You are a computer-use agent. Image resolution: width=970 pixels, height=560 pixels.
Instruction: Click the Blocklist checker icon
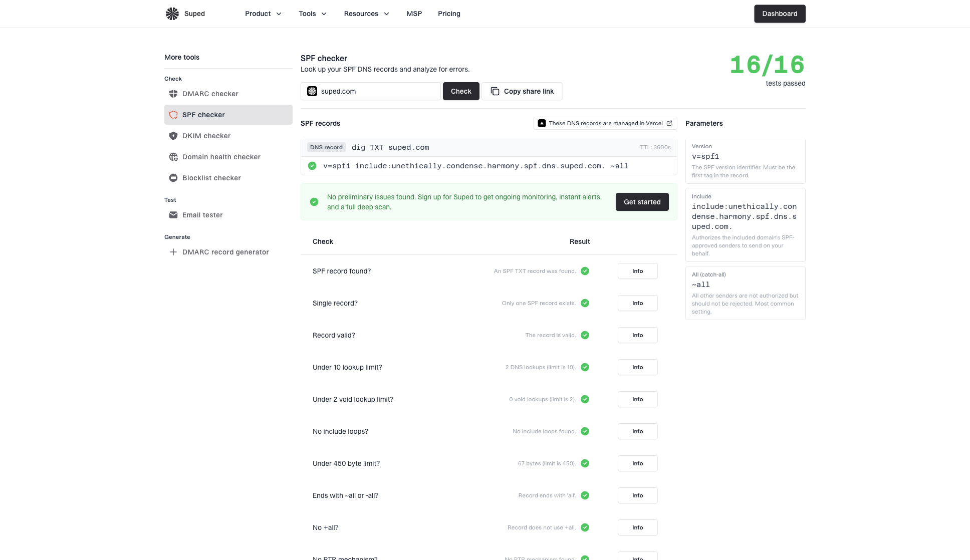point(173,178)
